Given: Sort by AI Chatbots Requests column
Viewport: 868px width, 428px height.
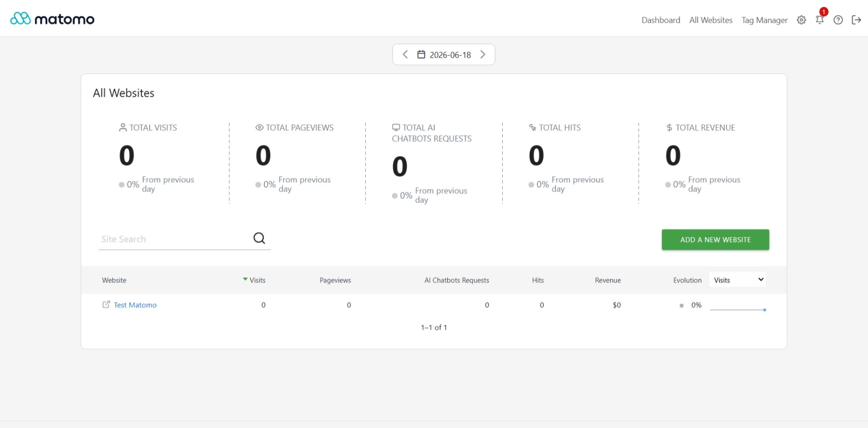Looking at the screenshot, I should pyautogui.click(x=457, y=280).
